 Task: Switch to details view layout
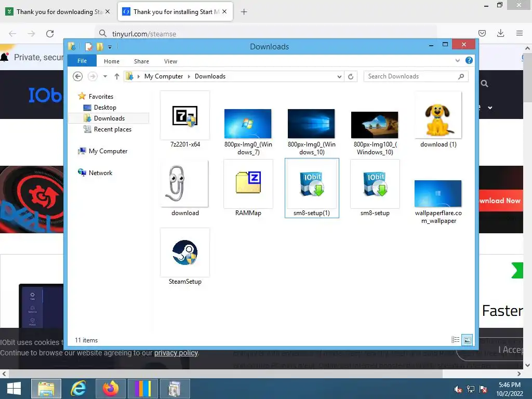click(455, 340)
